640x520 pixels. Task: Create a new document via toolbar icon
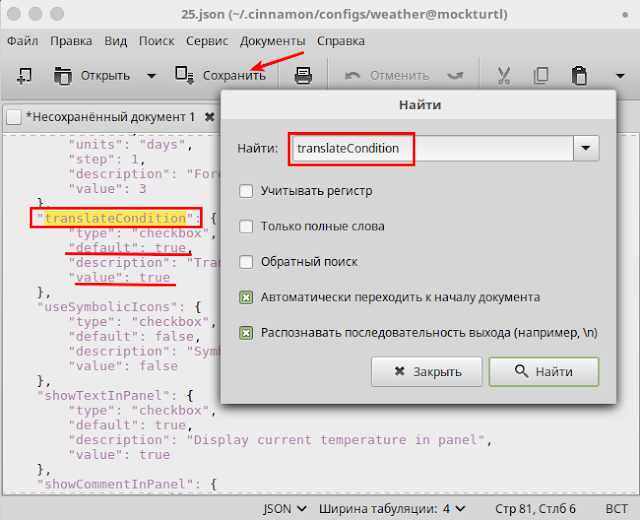pyautogui.click(x=24, y=76)
